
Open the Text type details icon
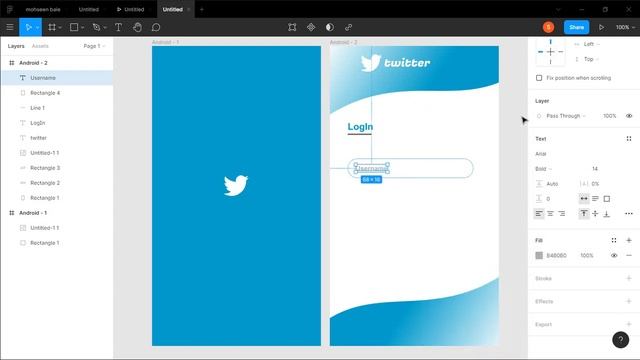pos(629,139)
